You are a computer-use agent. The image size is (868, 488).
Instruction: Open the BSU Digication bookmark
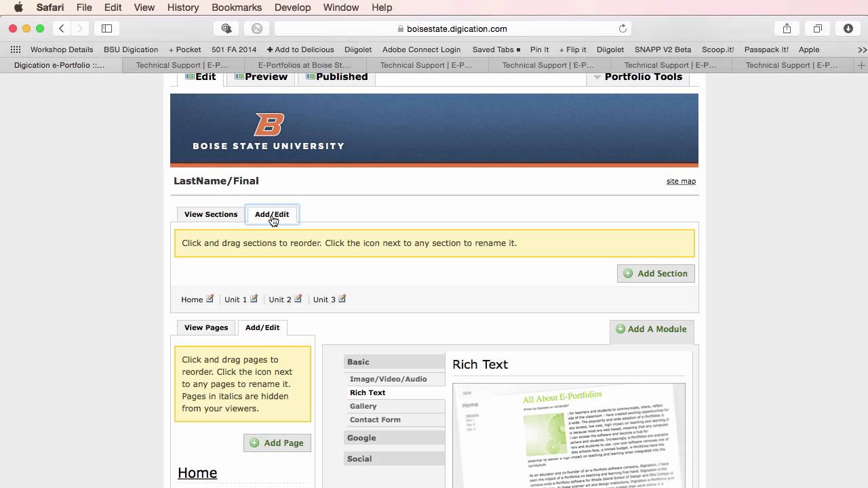[x=131, y=49]
